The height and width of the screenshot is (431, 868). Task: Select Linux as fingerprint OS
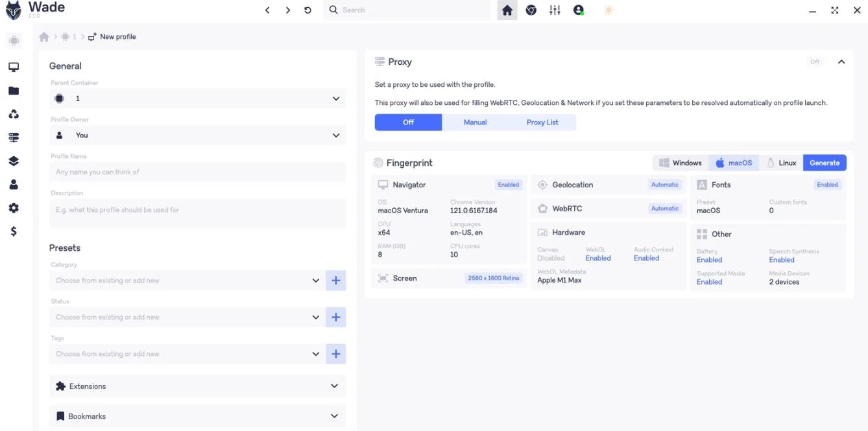(782, 163)
